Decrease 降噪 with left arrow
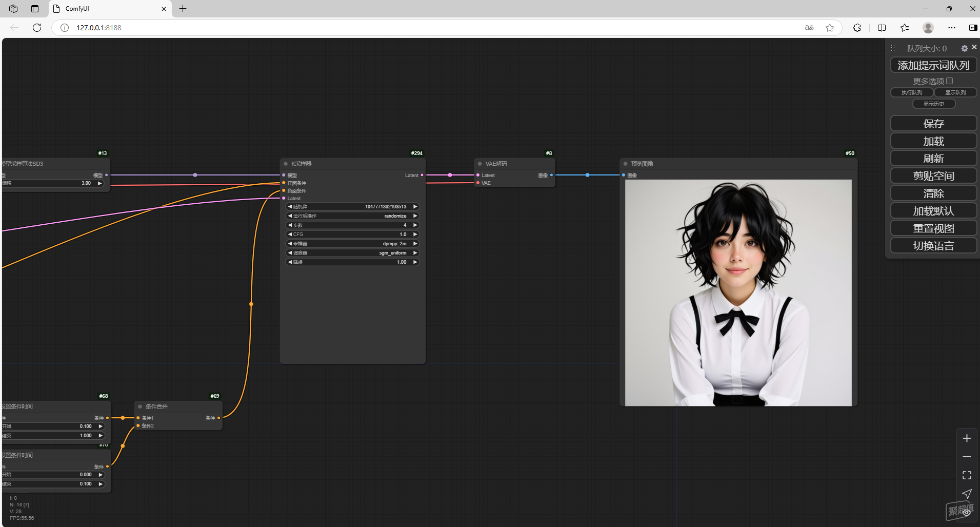Viewport: 980px width, 527px height. pyautogui.click(x=290, y=262)
